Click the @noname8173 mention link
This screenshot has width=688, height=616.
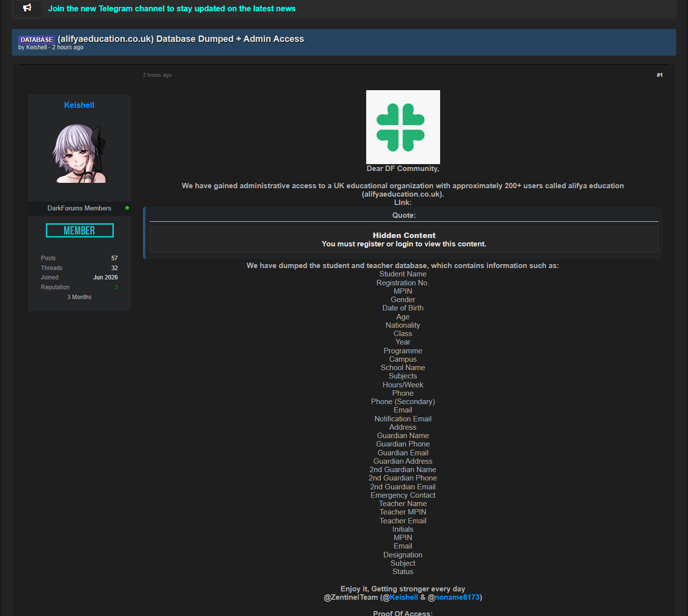(x=457, y=597)
